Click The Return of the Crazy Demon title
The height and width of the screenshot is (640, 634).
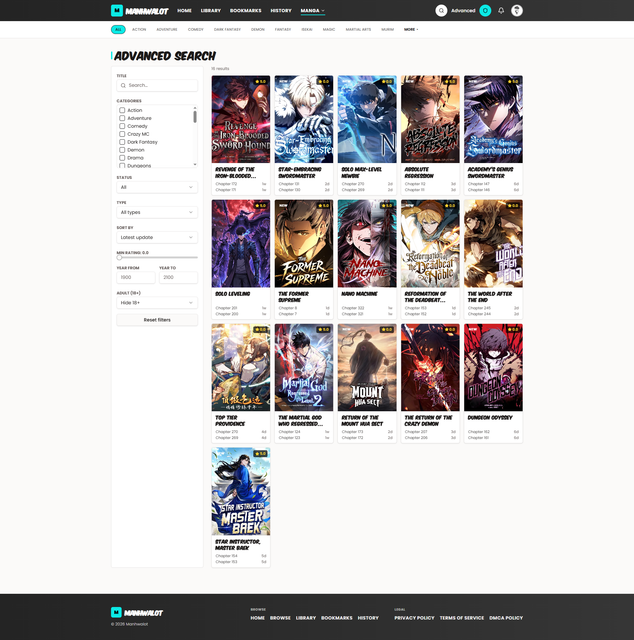428,421
